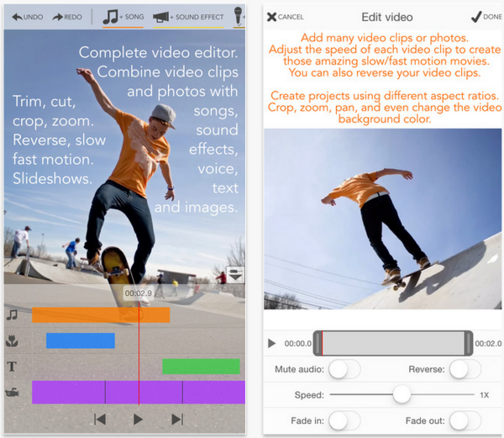Image resolution: width=504 pixels, height=438 pixels.
Task: Click the Undo arrow button
Action: coord(28,17)
